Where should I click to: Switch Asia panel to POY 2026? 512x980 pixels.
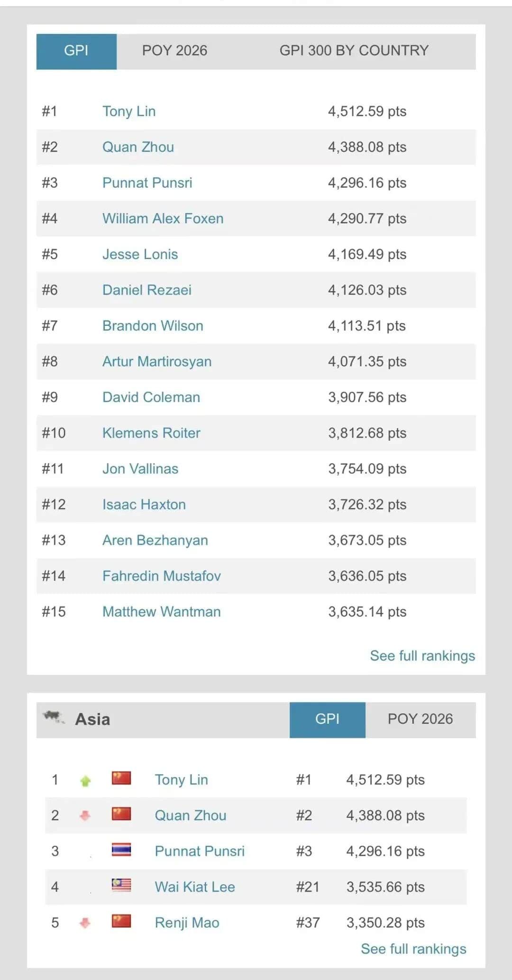click(x=420, y=719)
